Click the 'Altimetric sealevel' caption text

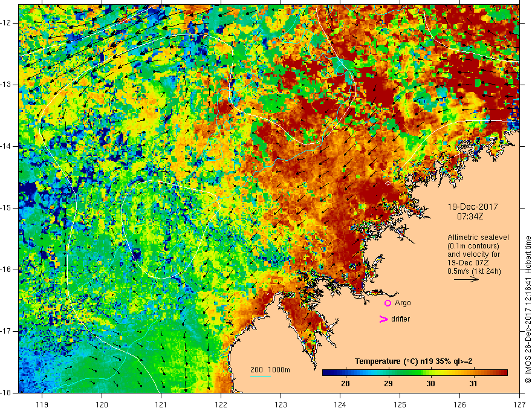tap(478, 238)
